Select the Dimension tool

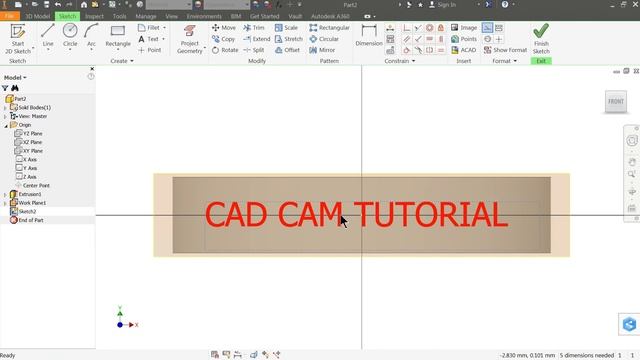pyautogui.click(x=369, y=35)
